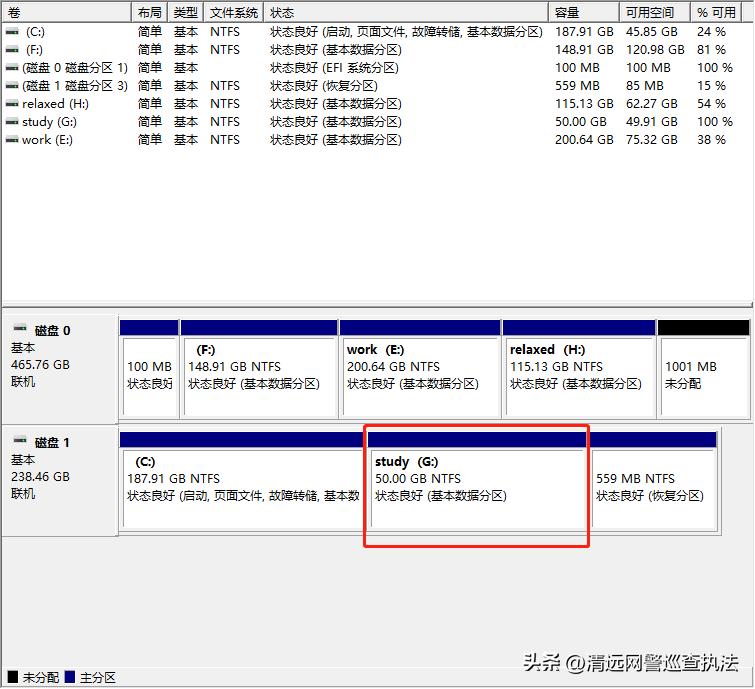Click the 49.91 GB free space cell
Image resolution: width=755 pixels, height=689 pixels.
pos(651,122)
